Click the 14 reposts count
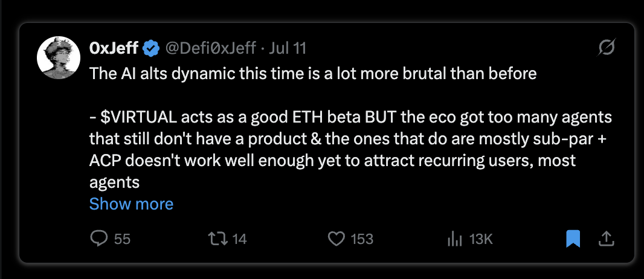The image size is (644, 279). tap(239, 239)
